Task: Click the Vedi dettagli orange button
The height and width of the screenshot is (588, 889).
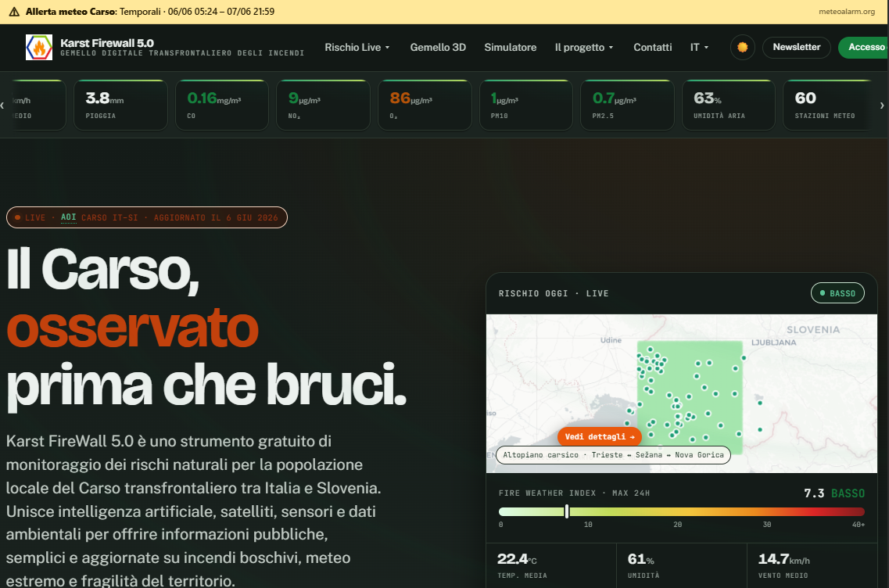Action: 600,436
